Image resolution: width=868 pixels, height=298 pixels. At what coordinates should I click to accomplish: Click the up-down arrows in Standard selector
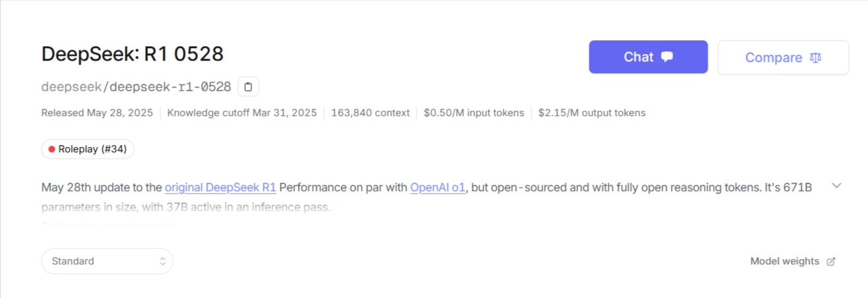(162, 261)
